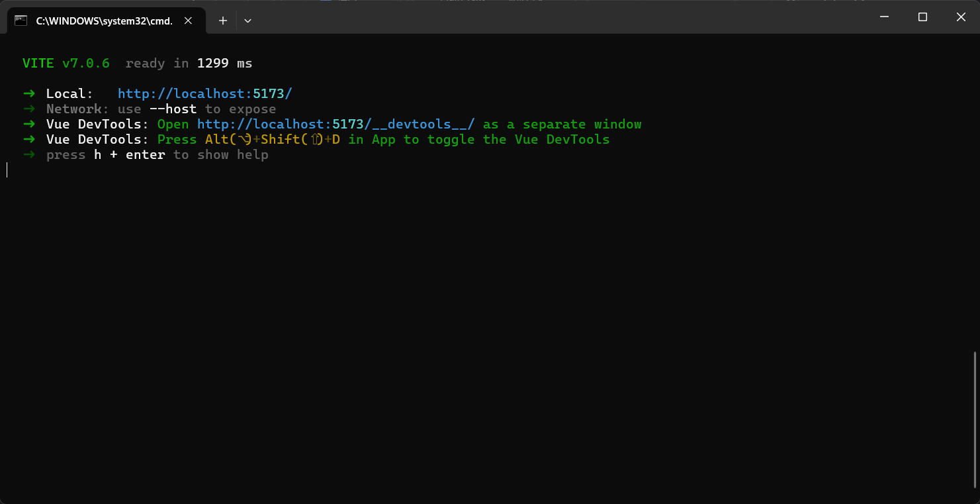Minimize the terminal window
The width and height of the screenshot is (980, 504).
[x=884, y=17]
